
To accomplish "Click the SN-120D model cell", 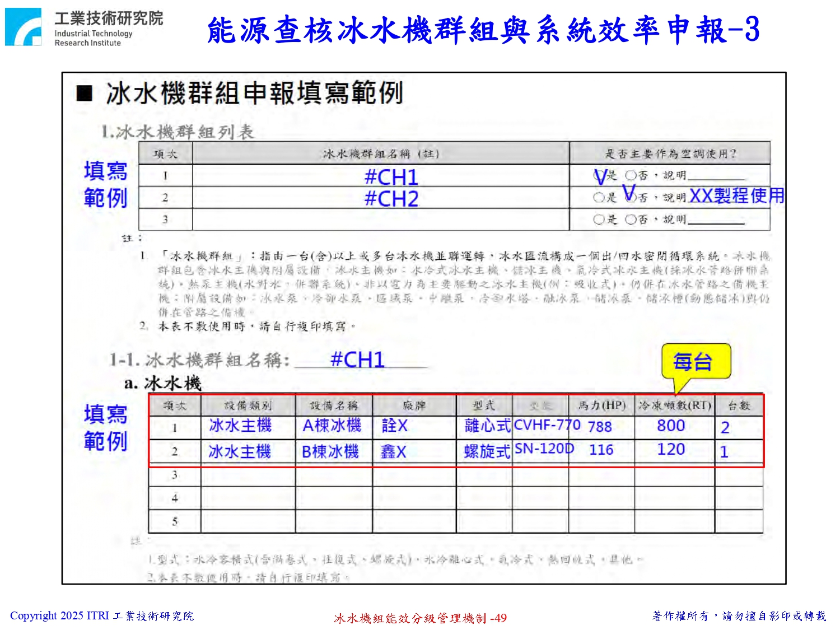I will (x=544, y=449).
